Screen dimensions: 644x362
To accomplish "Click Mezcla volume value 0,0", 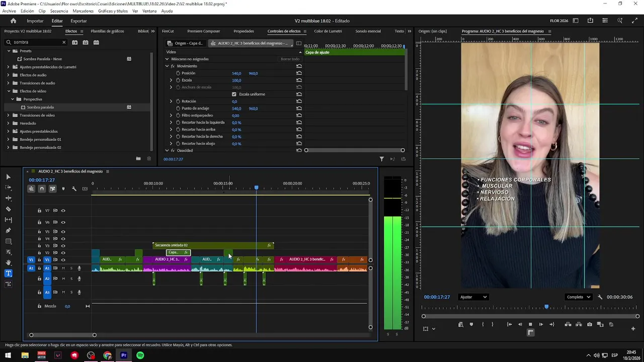I will click(x=67, y=306).
